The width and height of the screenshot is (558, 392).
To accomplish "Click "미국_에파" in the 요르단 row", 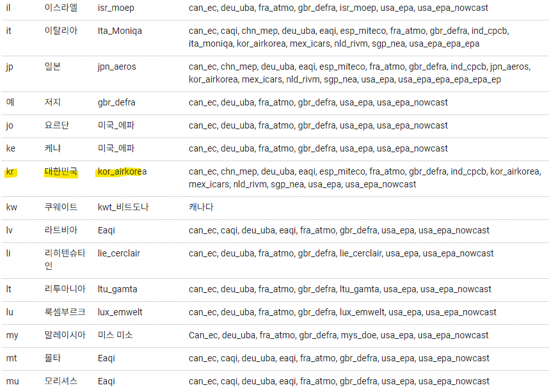I will 116,125.
